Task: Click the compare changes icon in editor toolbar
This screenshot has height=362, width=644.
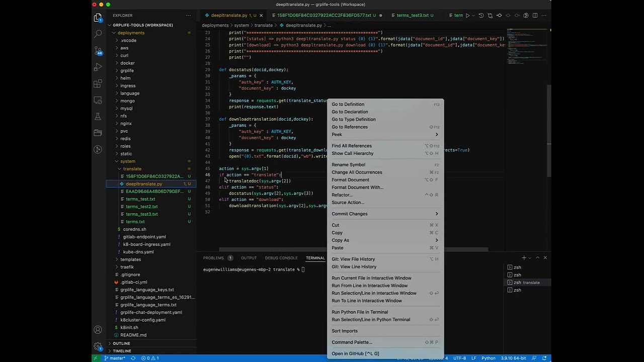Action: (490, 16)
